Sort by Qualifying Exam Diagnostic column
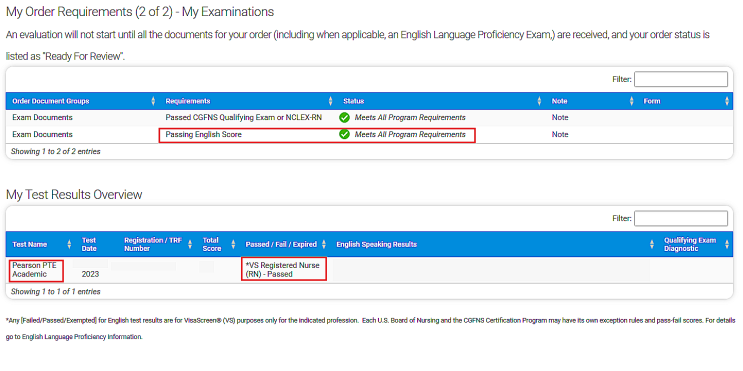Viewport: 743px width, 371px height. point(696,244)
